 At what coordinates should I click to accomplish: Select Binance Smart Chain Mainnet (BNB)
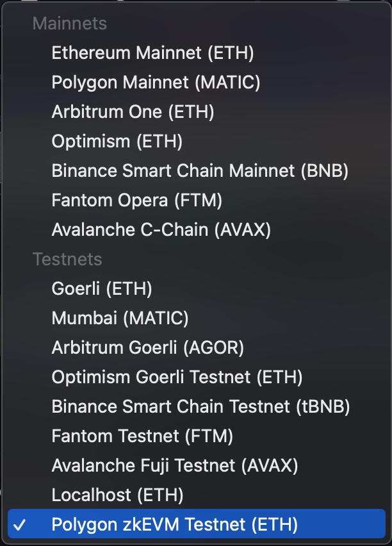(x=199, y=170)
